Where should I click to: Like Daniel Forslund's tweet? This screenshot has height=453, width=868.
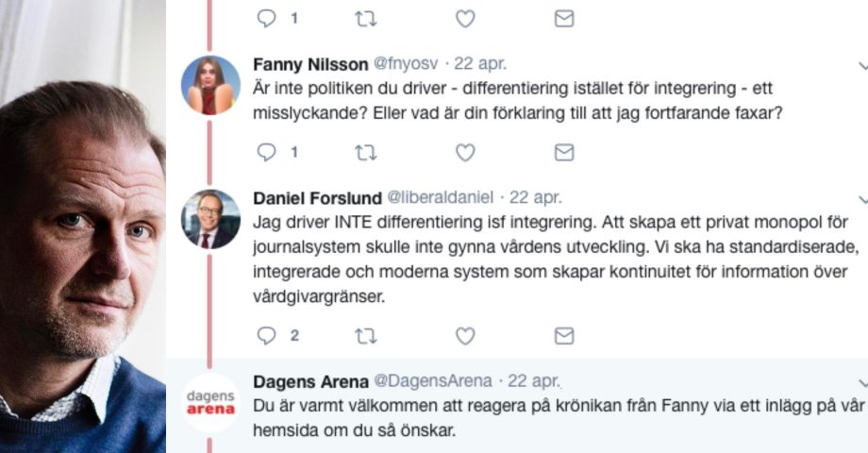pyautogui.click(x=465, y=335)
